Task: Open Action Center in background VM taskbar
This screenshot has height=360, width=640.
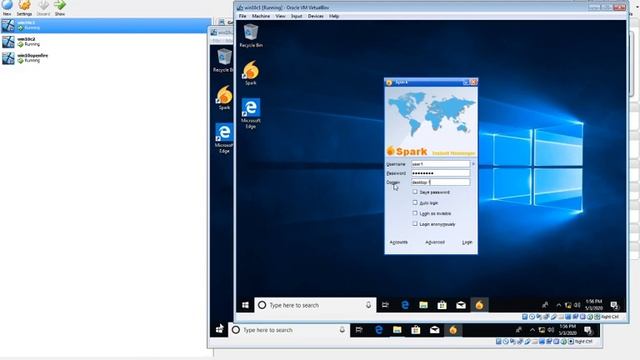Action: [588, 330]
